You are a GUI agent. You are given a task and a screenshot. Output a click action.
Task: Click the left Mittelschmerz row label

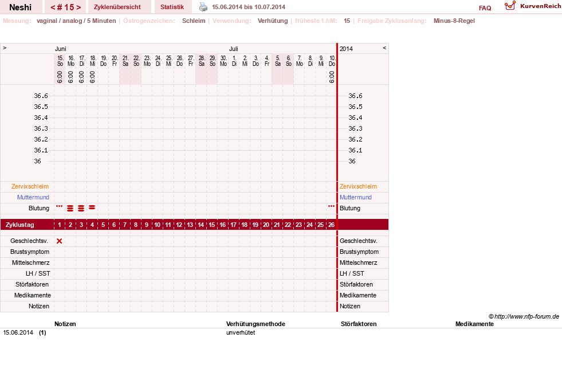[31, 262]
